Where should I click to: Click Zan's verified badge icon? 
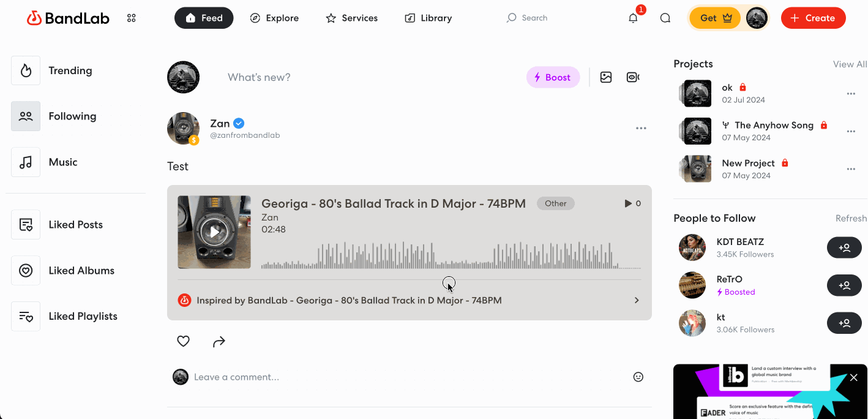[x=239, y=124]
